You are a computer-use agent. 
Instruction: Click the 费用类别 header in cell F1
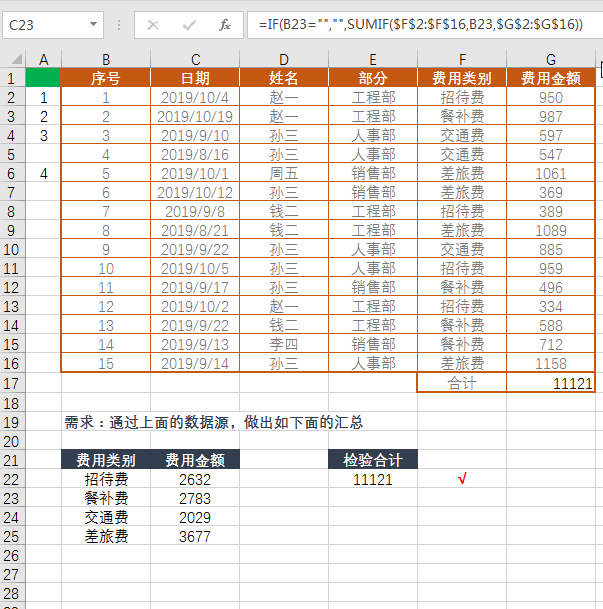[462, 78]
